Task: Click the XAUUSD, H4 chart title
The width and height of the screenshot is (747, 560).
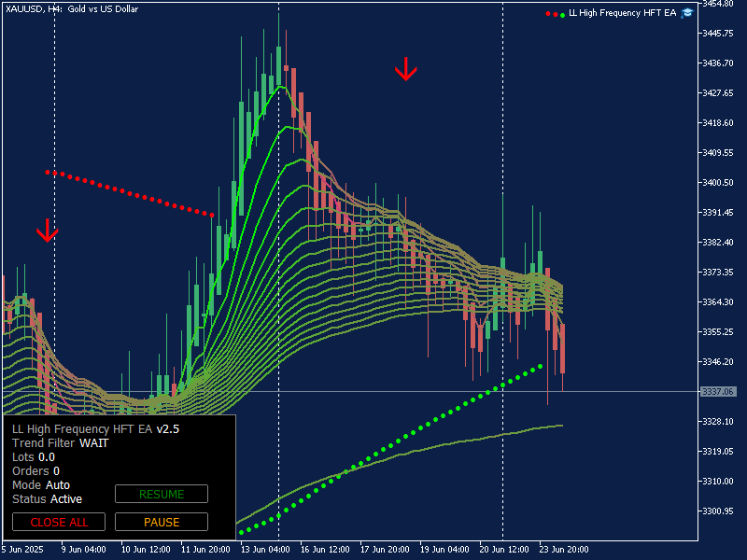Action: [x=72, y=8]
